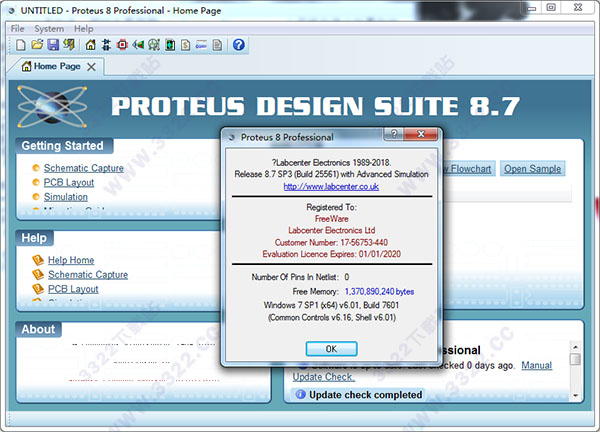Click 'Evaluation Licence Expires: 01/01/2020' text
The image size is (600, 432).
click(x=331, y=254)
